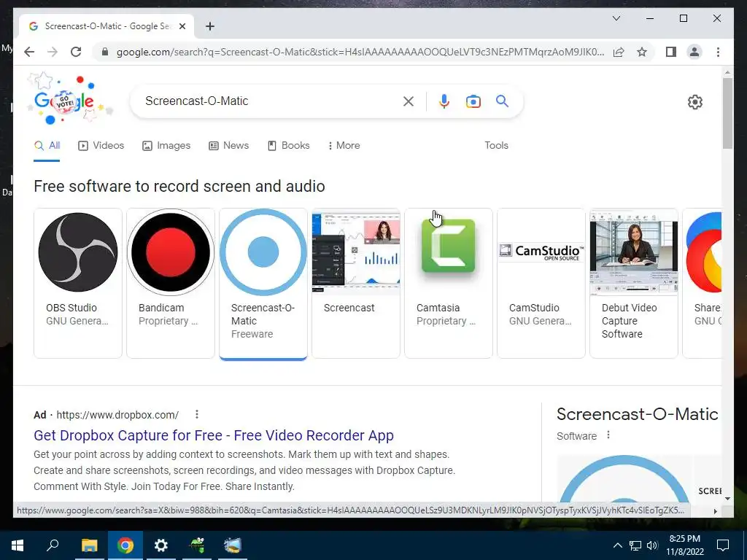Select the Screencast-O-Matic Freeware card

[x=263, y=283]
